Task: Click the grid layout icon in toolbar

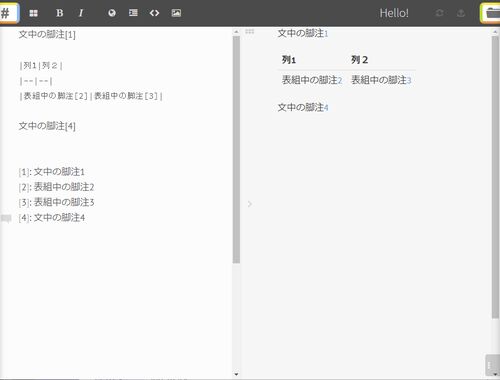Action: click(34, 13)
